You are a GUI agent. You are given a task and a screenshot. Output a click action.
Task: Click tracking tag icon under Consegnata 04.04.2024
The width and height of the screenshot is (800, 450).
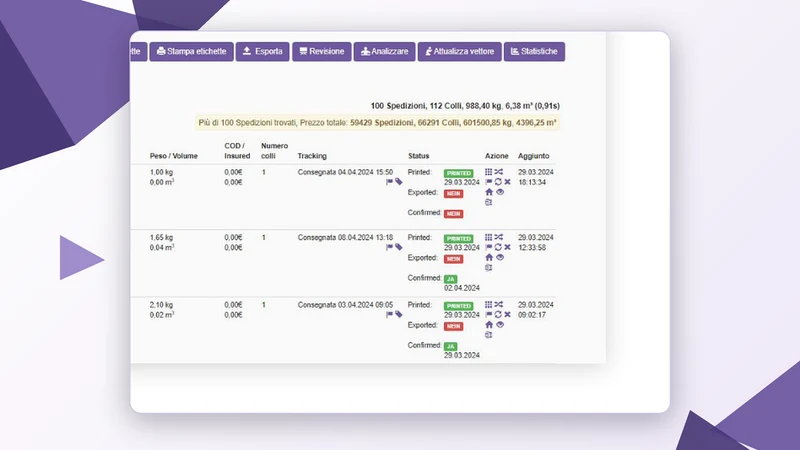tap(398, 182)
